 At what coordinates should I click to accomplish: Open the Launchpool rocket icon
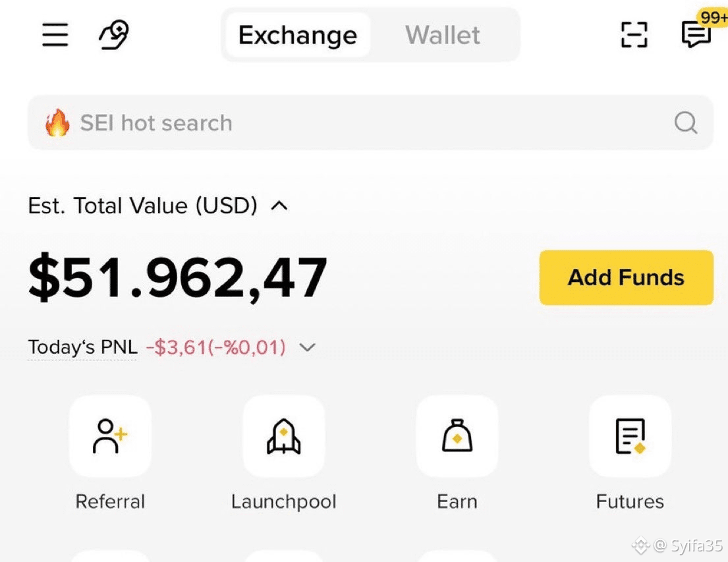pos(284,436)
